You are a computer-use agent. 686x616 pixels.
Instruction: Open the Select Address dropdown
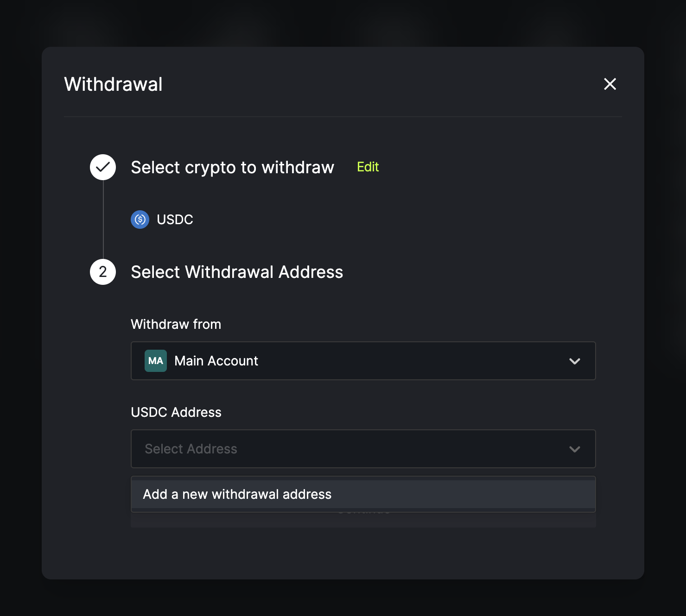click(363, 449)
